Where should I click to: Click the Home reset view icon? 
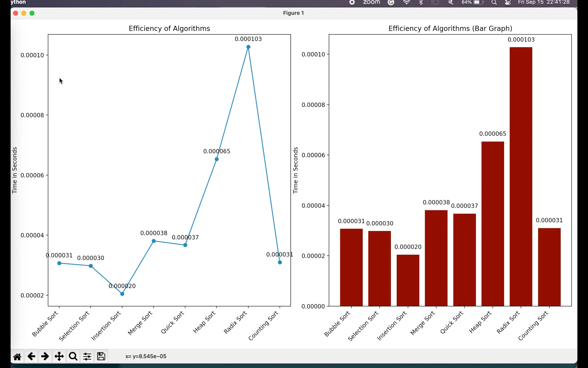(17, 357)
